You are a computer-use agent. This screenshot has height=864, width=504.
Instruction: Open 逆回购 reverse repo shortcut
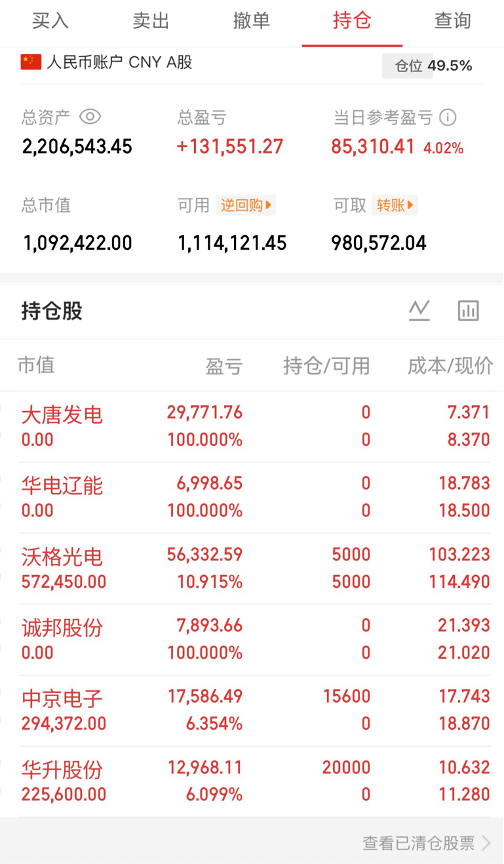pos(246,205)
